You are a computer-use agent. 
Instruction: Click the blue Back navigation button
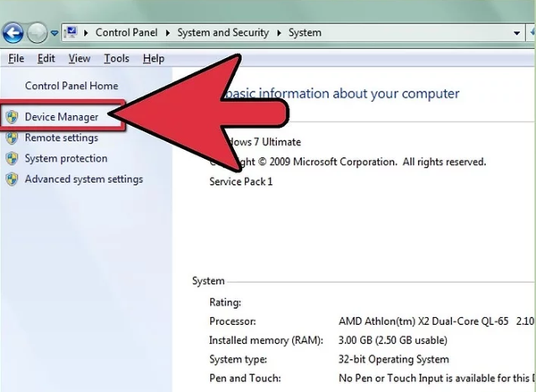coord(13,34)
